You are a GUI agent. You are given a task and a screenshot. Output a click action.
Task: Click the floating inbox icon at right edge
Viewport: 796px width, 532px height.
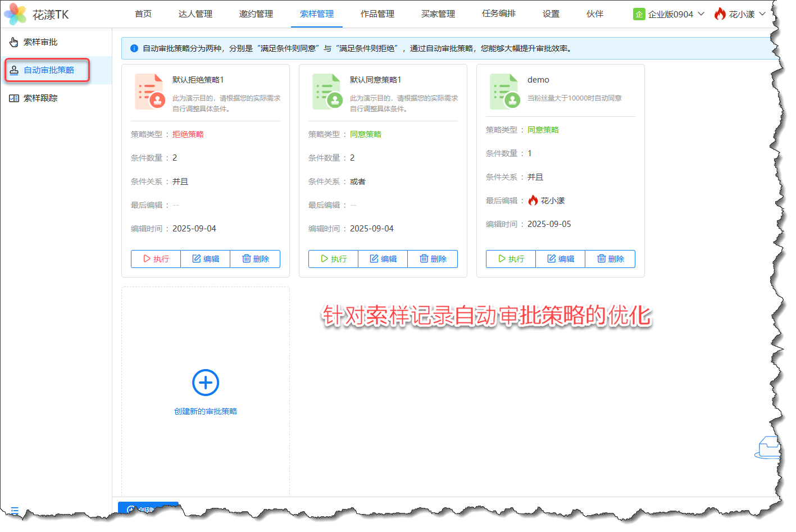[x=768, y=448]
